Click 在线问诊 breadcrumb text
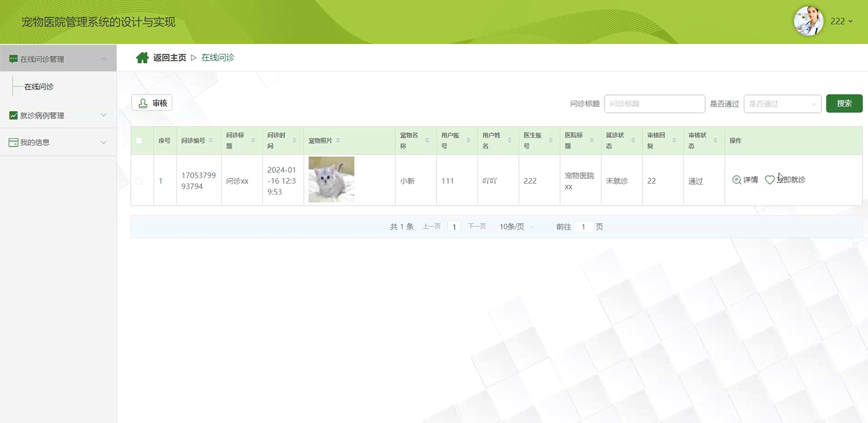 coord(218,58)
